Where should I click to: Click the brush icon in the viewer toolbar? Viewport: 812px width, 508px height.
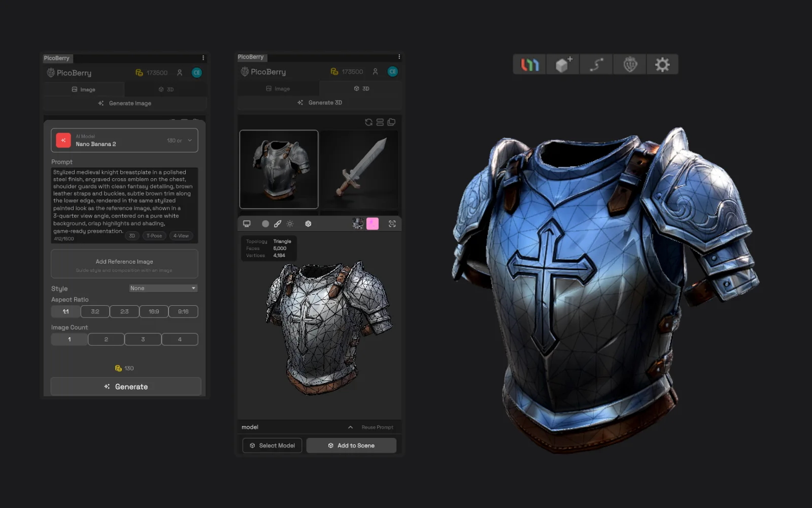(278, 224)
